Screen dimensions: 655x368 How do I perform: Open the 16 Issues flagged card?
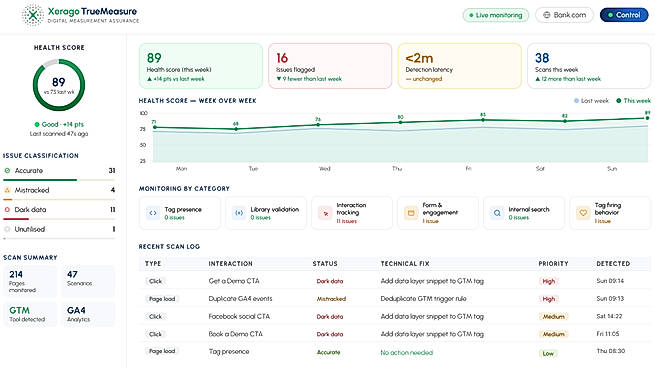pyautogui.click(x=330, y=66)
